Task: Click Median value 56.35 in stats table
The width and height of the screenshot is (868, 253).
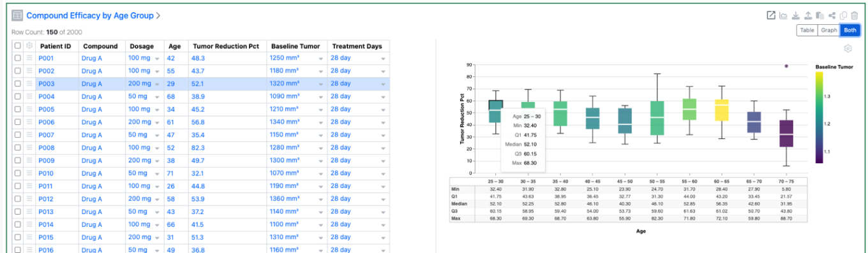Action: (722, 205)
